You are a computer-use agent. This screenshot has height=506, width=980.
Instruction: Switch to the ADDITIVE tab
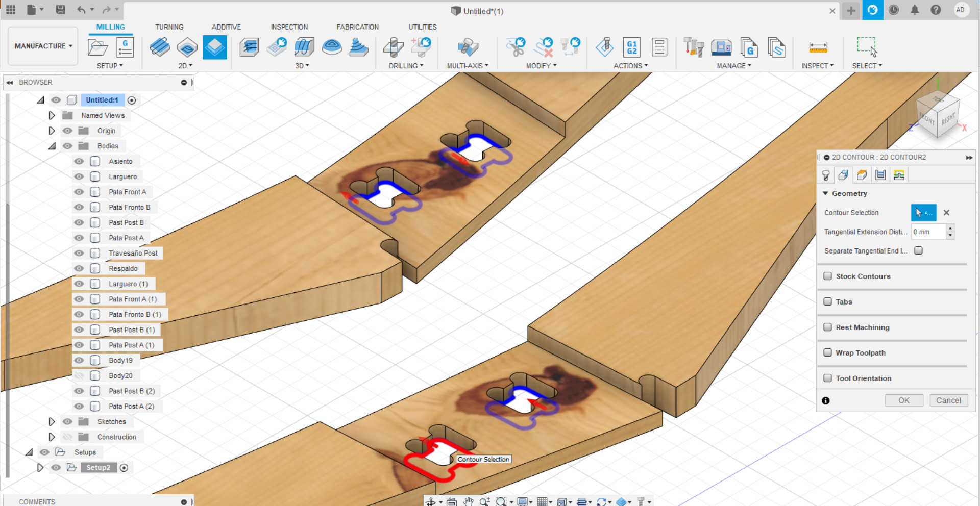pos(226,27)
